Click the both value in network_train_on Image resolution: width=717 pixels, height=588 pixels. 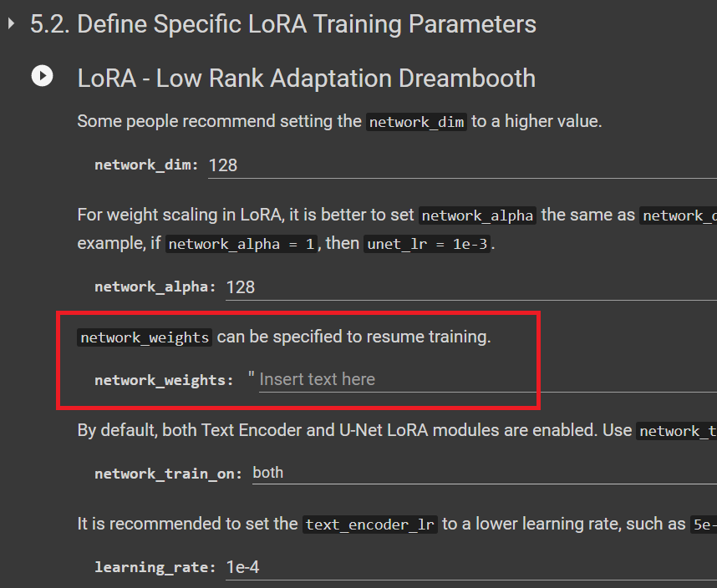coord(267,472)
